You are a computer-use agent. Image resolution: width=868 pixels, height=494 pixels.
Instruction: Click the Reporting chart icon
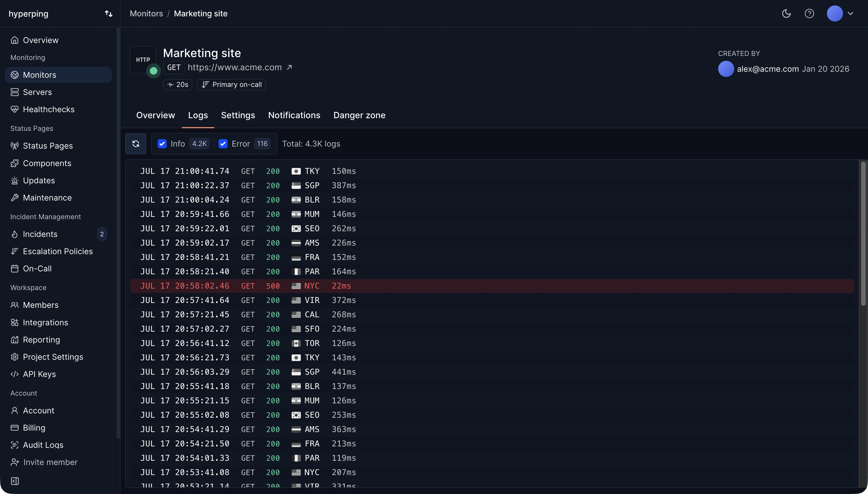(x=15, y=340)
